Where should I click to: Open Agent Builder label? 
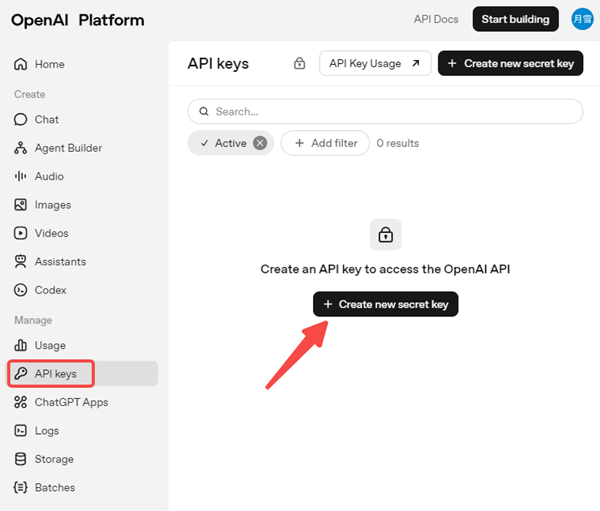point(68,148)
